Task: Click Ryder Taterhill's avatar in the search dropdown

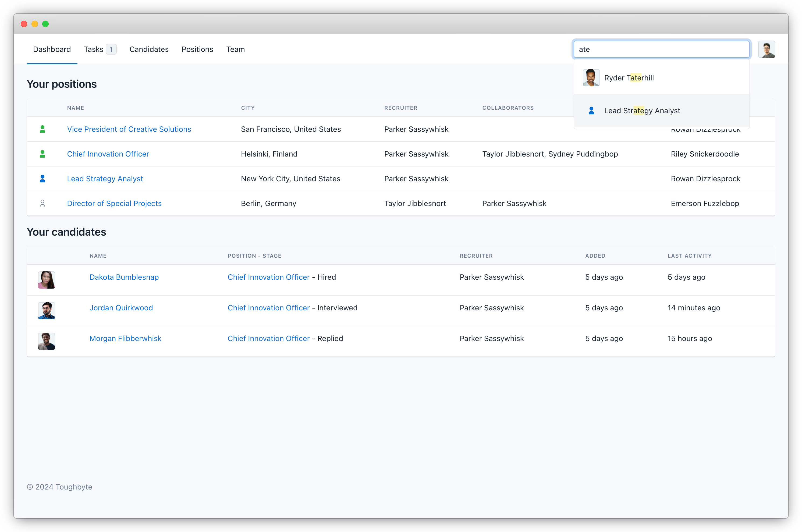Action: point(591,78)
